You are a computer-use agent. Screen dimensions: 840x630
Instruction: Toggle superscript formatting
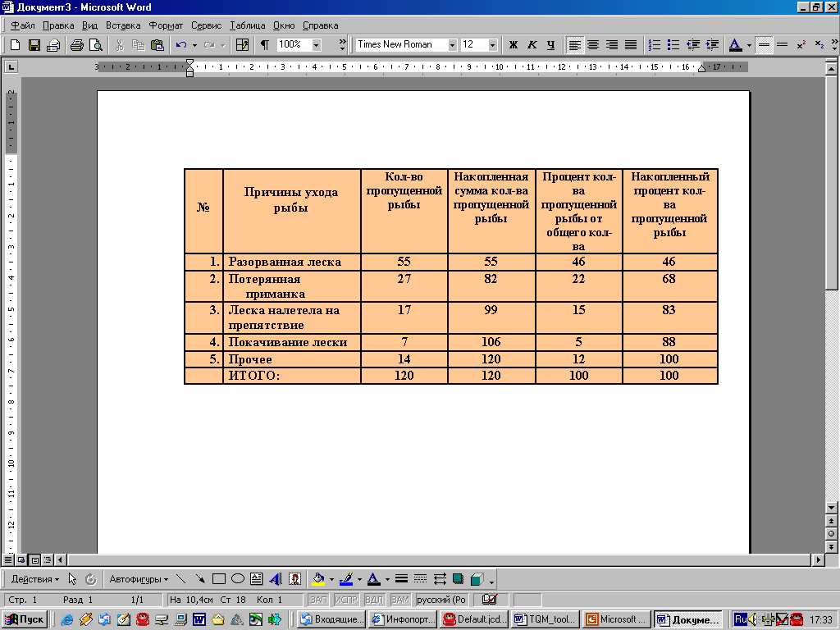point(801,45)
